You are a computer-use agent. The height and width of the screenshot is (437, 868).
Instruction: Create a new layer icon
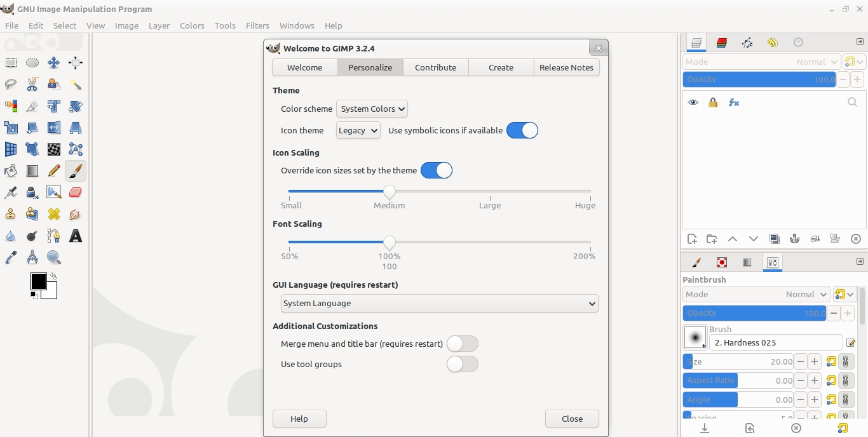(692, 239)
